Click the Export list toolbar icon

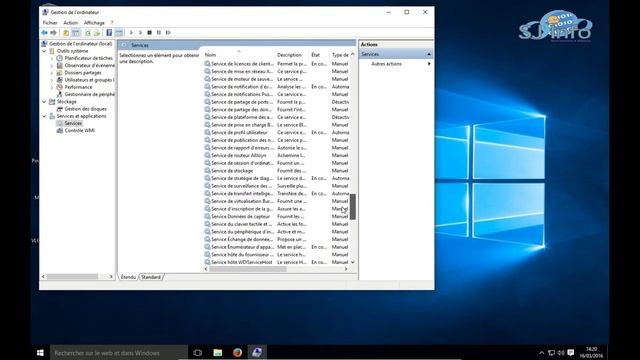tap(97, 33)
